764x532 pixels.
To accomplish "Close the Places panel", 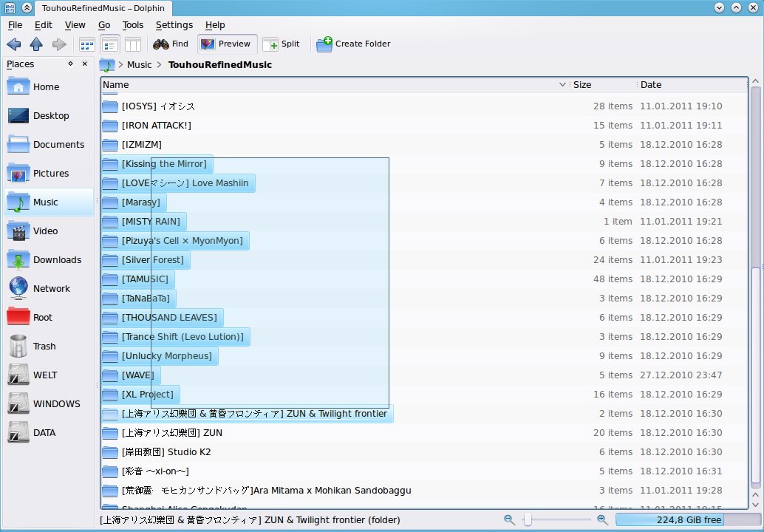I will coord(85,64).
